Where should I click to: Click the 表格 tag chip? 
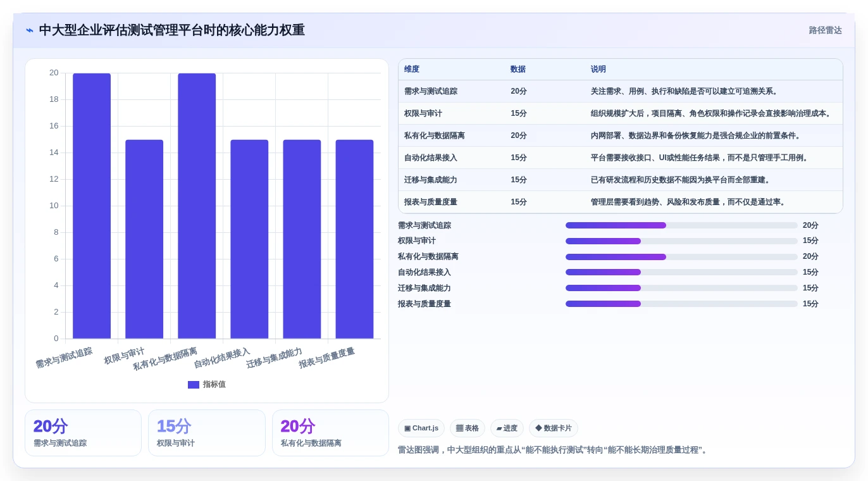468,428
